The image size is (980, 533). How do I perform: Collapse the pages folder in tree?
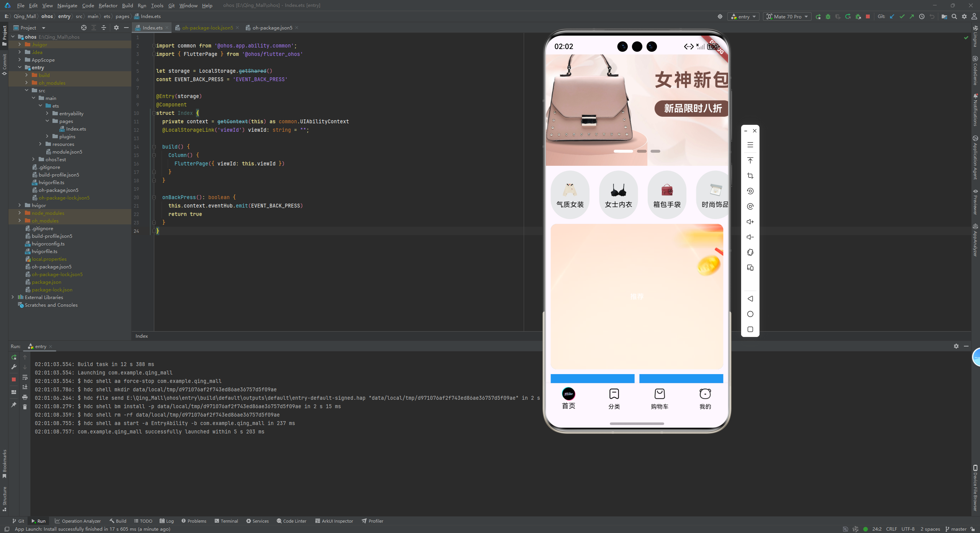pos(47,121)
